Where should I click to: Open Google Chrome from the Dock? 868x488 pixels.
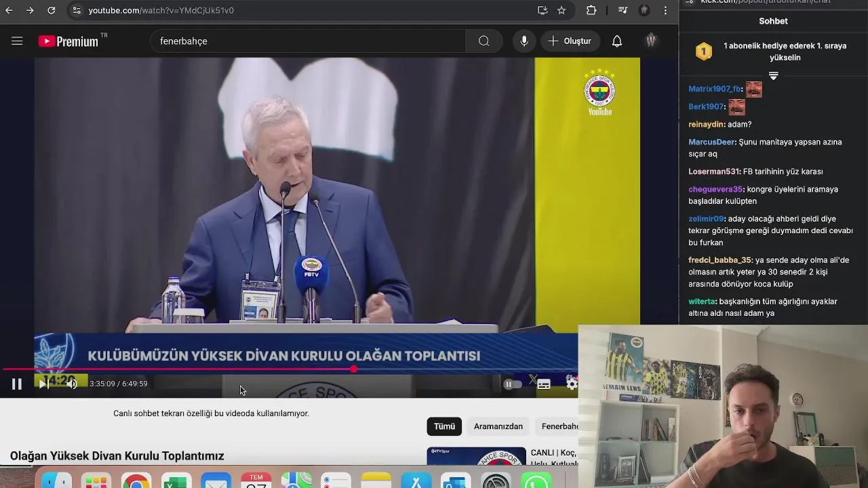point(136,480)
